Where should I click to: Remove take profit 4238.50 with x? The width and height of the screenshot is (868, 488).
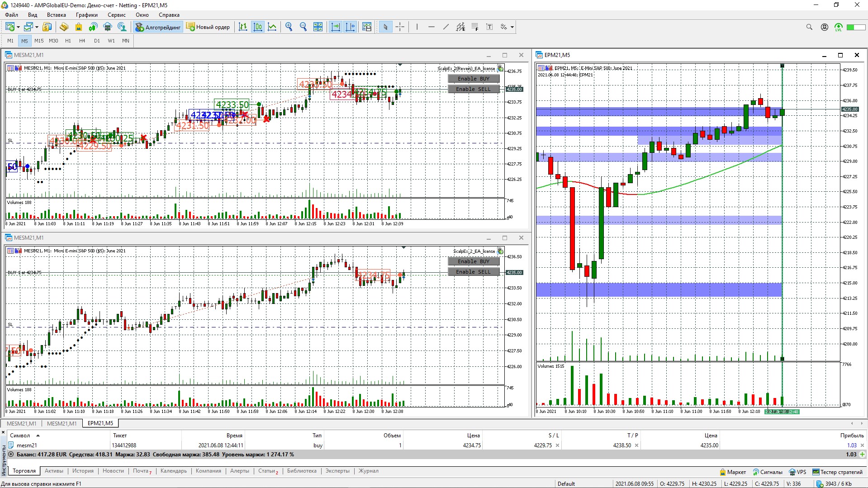coord(636,445)
